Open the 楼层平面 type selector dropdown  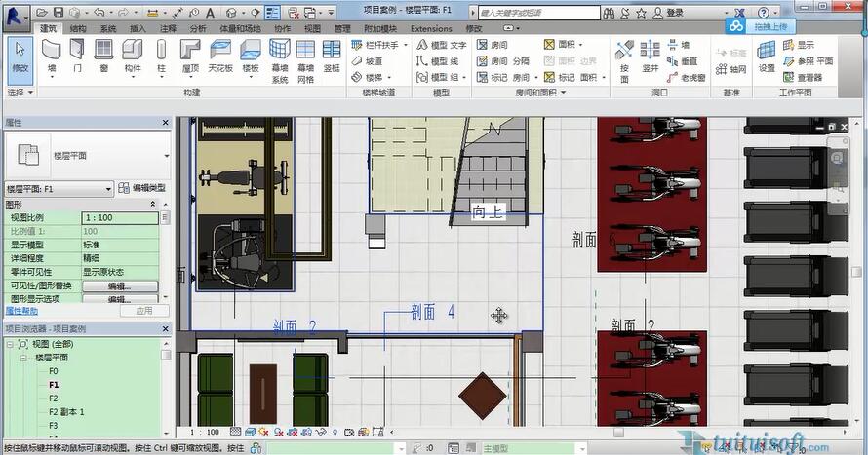coord(166,156)
